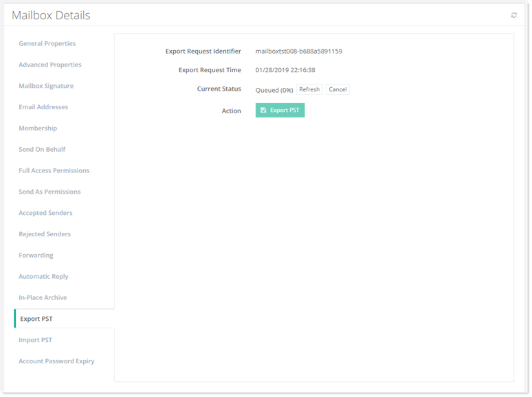Go to Email Addresses tab
This screenshot has height=397, width=532.
click(43, 108)
